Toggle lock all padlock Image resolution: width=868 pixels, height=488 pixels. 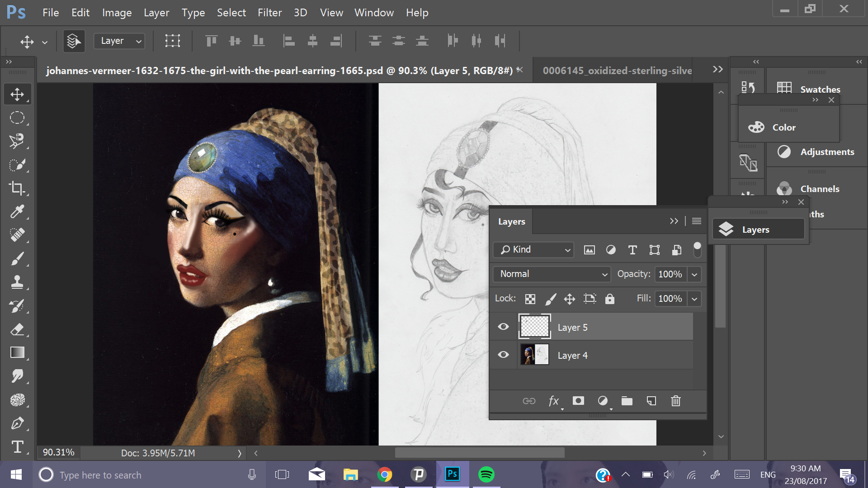pos(610,299)
